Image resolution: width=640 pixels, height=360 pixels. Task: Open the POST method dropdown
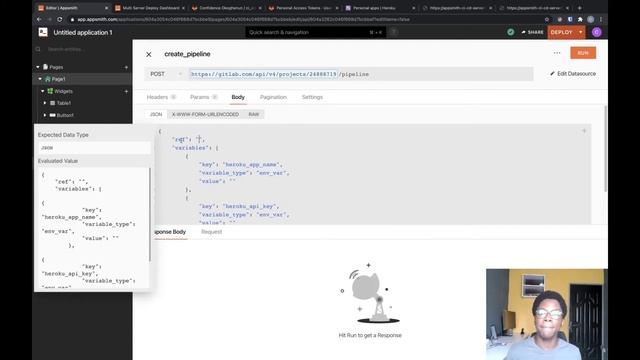coord(166,74)
